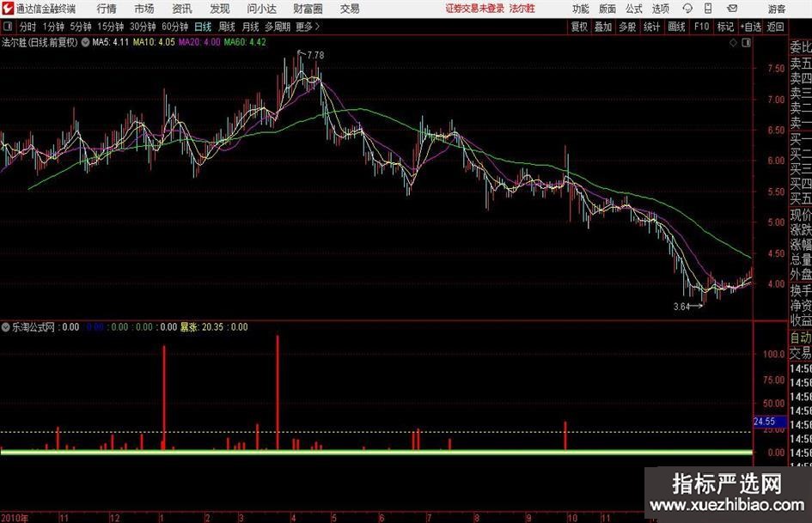Open 乐淘公式网 indicator dropdown arrow
The height and width of the screenshot is (523, 812).
tap(6, 326)
